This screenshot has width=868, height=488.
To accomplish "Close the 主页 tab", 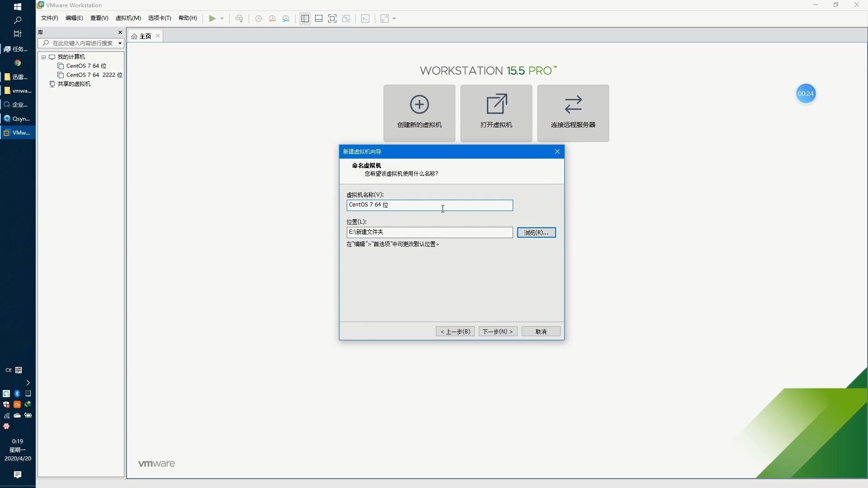I will [x=158, y=36].
